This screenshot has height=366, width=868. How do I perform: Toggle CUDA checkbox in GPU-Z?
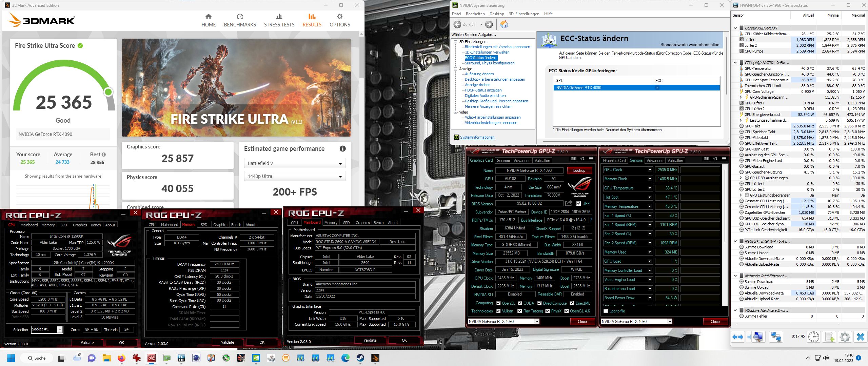[520, 303]
